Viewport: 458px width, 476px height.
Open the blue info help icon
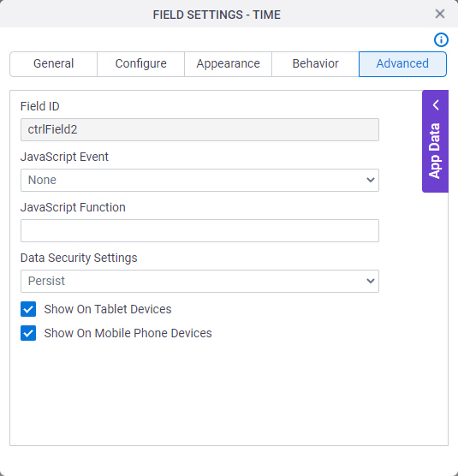441,39
